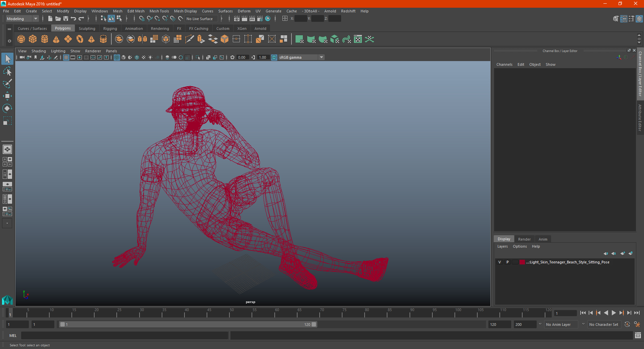Save the current scene
Viewport: 644px width, 349px height.
66,19
